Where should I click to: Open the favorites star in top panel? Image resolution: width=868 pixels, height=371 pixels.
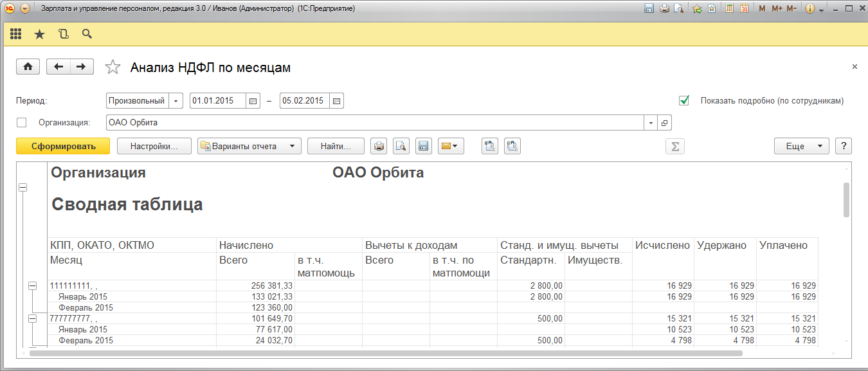(x=39, y=34)
